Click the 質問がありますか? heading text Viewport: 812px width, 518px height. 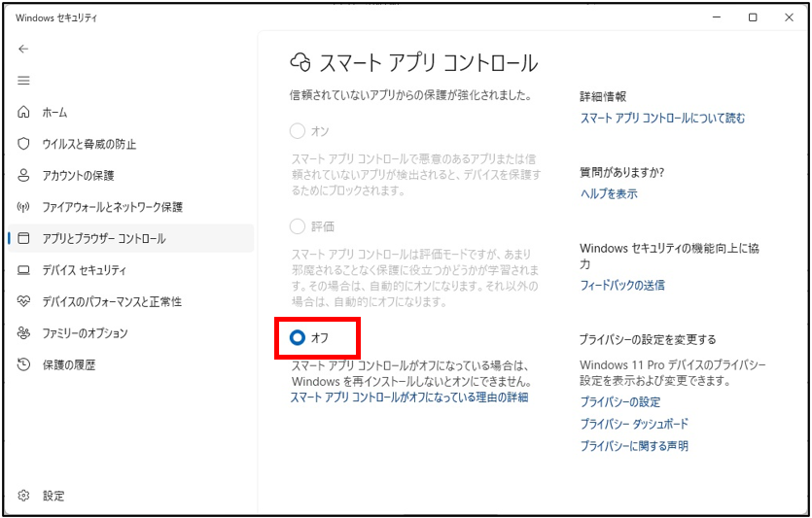pyautogui.click(x=622, y=172)
